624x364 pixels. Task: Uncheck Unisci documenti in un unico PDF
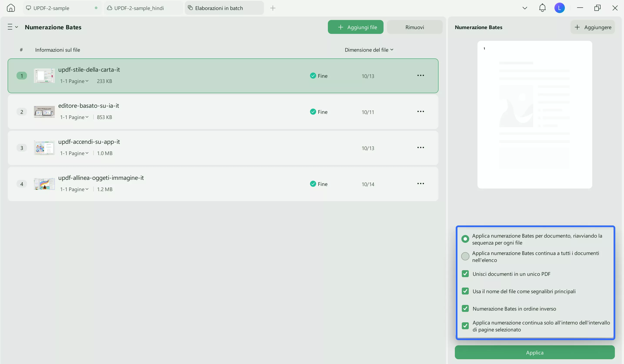coord(465,274)
